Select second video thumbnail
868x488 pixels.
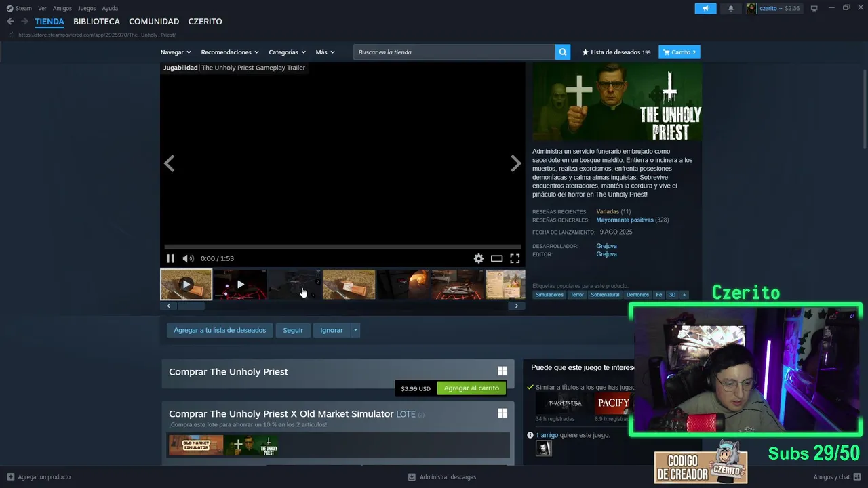click(240, 284)
